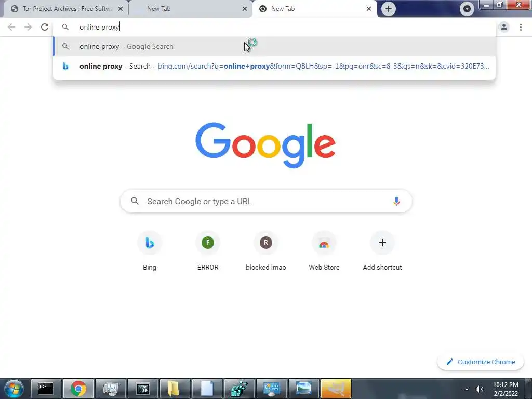Click the tab search dropdown arrow
Image resolution: width=532 pixels, height=399 pixels.
click(x=467, y=9)
